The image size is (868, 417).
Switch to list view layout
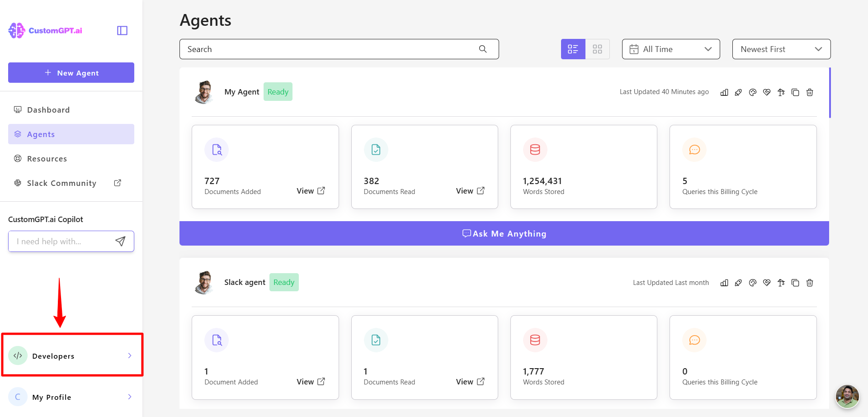[573, 49]
